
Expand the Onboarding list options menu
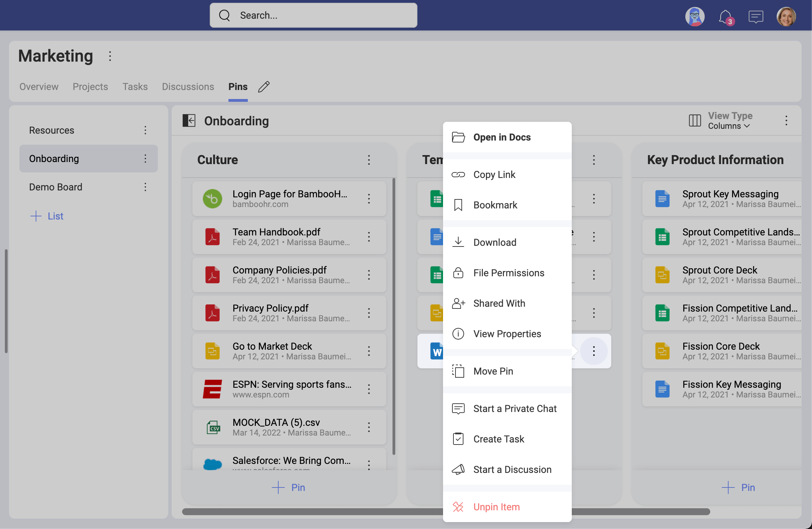pos(146,158)
